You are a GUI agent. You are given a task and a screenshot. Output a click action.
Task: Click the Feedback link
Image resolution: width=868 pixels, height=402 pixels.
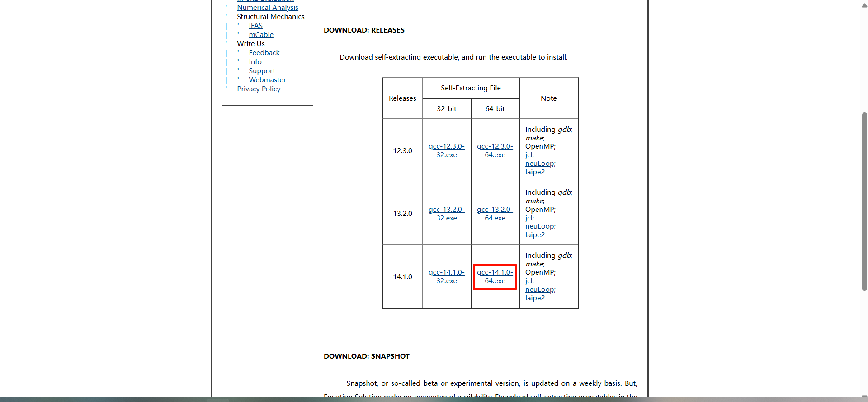click(x=264, y=53)
